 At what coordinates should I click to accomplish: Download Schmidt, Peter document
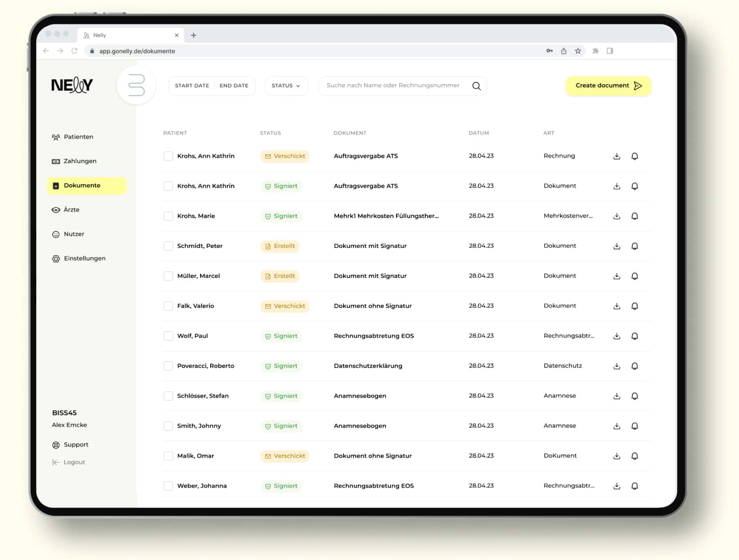pyautogui.click(x=616, y=246)
